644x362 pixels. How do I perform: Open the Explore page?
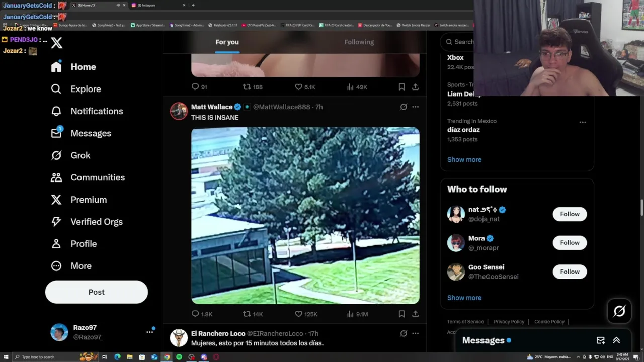[x=76, y=89]
